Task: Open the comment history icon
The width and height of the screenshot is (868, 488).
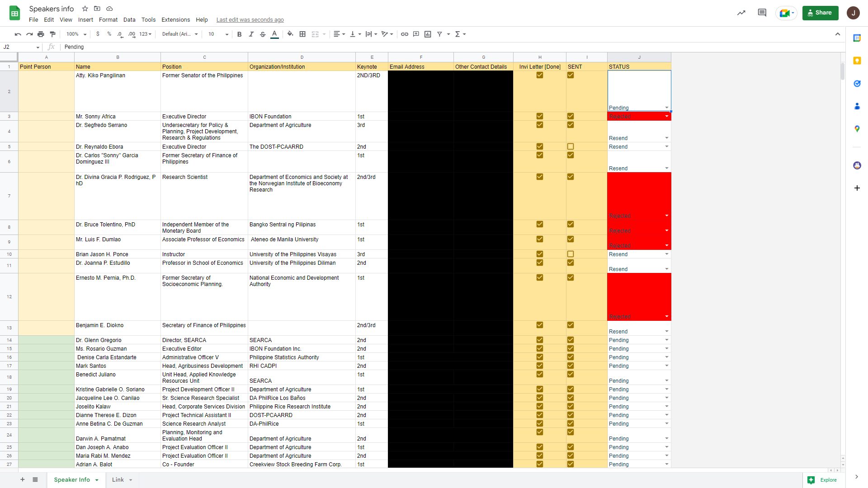Action: [x=762, y=13]
